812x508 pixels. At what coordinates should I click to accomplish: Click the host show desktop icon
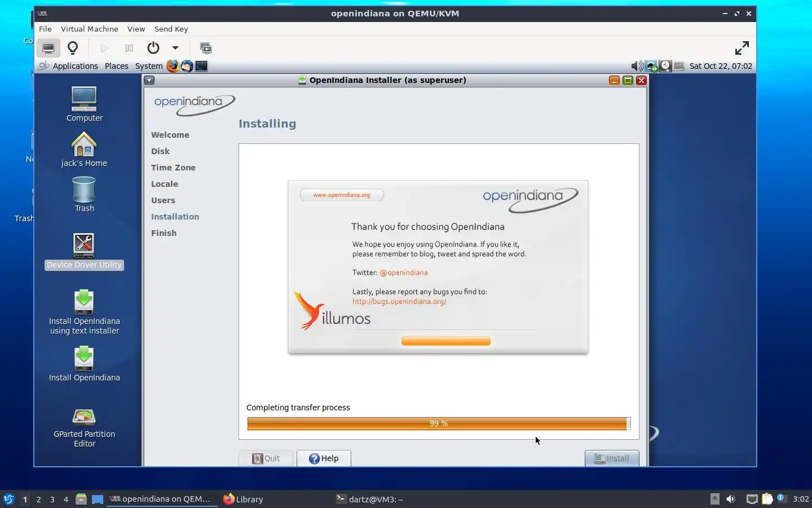coord(98,499)
